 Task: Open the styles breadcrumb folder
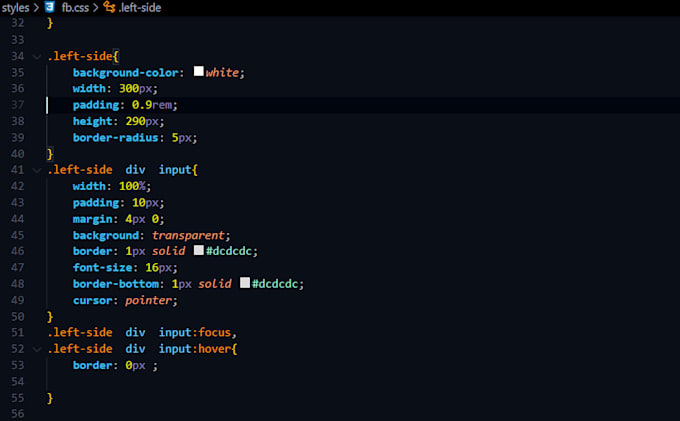pos(15,7)
